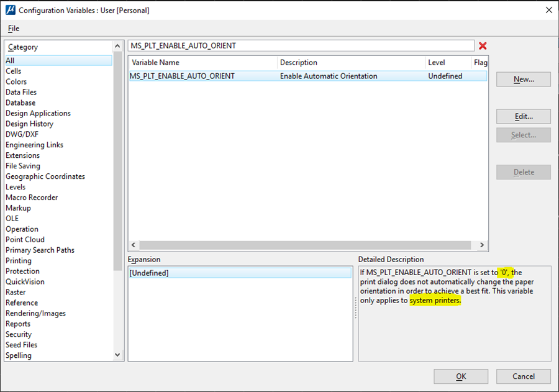The width and height of the screenshot is (559, 392).
Task: Select the MS_PLT_ENABLE_AUTO_ORIENT row
Action: [308, 76]
